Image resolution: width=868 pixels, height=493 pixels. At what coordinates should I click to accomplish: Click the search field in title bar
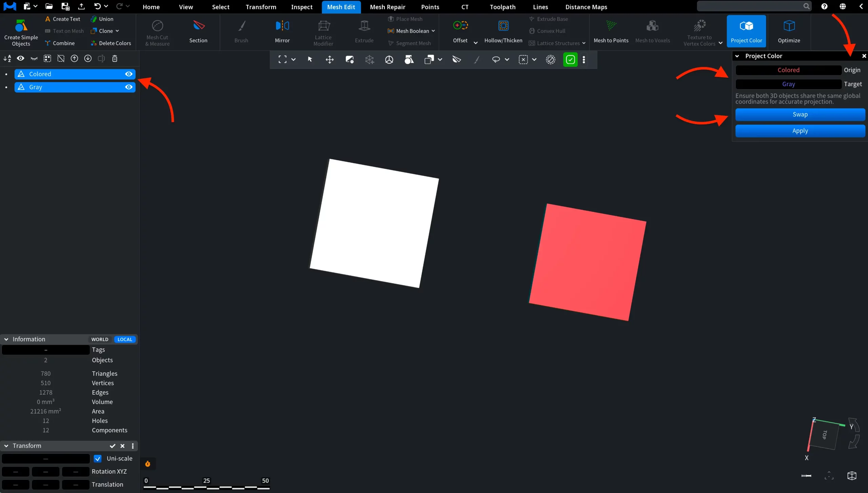(754, 6)
